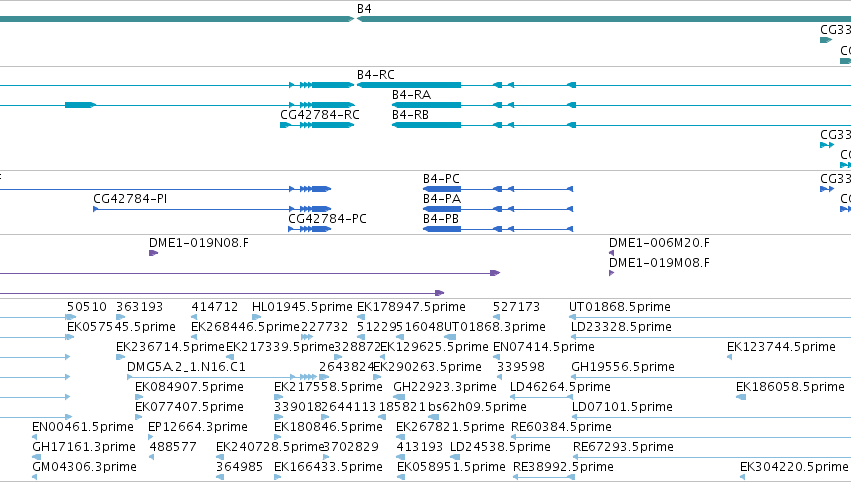This screenshot has height=482, width=851.
Task: Select the CG42784-PI protein label
Action: click(130, 199)
